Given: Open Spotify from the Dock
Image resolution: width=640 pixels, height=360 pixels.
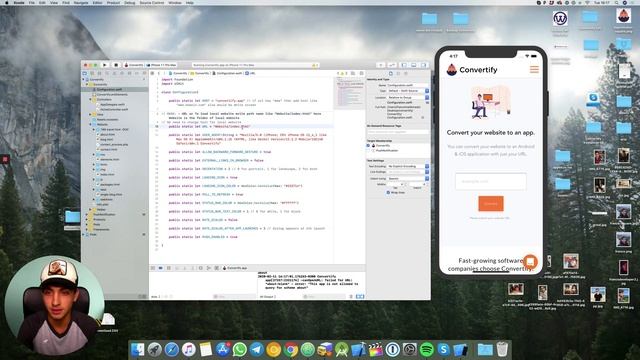Looking at the screenshot, I should 427,349.
